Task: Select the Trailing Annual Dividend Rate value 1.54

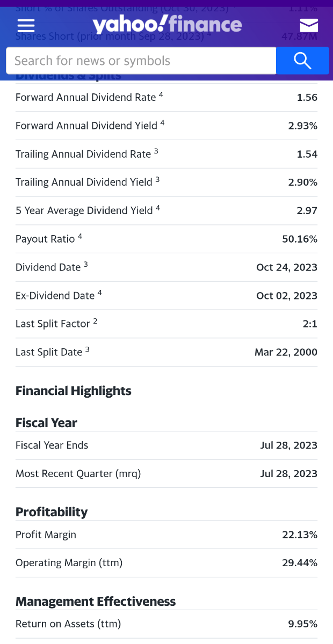Action: coord(307,155)
